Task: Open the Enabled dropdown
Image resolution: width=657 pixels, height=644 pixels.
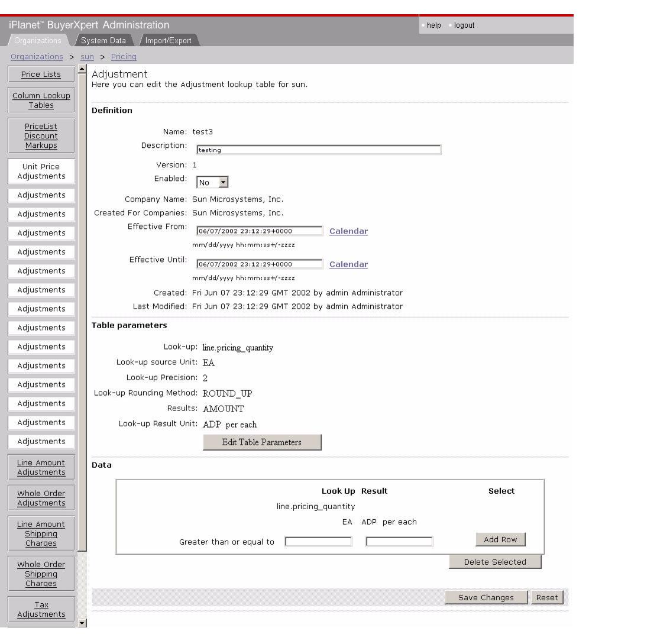Action: point(212,182)
